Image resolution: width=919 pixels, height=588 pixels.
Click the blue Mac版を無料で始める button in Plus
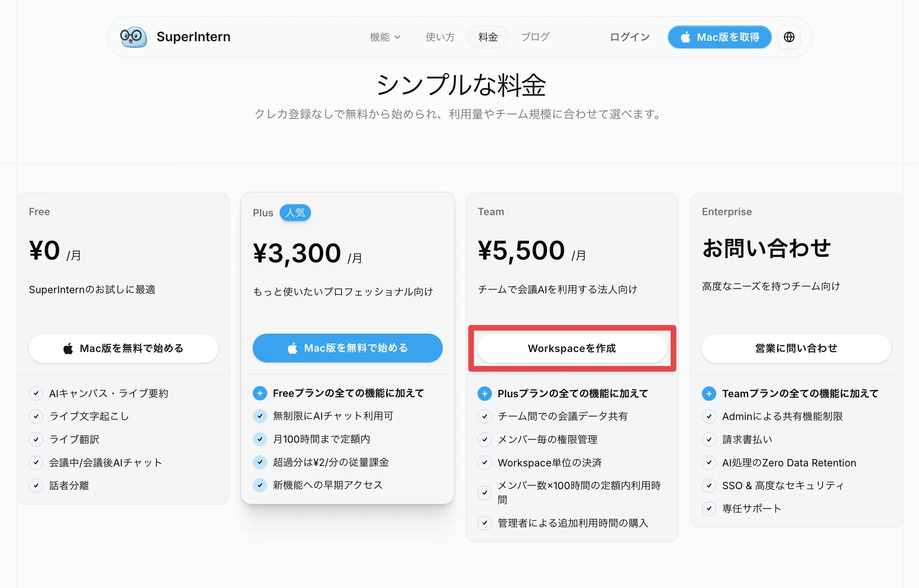(x=348, y=348)
